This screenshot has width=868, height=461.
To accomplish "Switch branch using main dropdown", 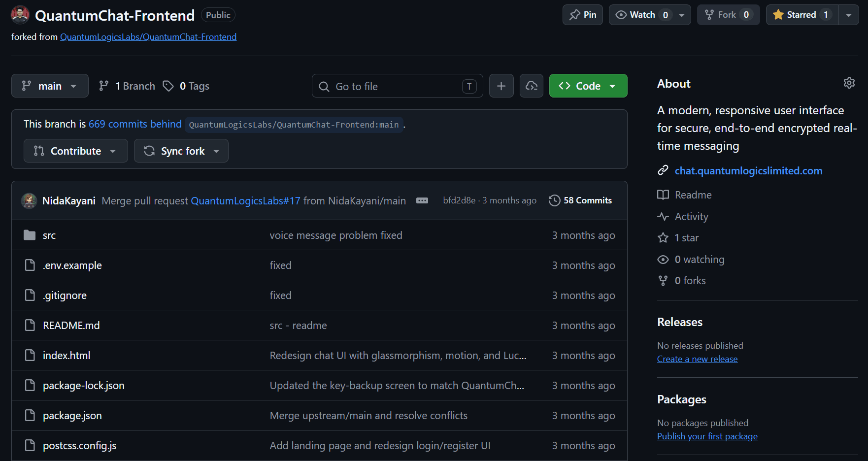I will 50,86.
